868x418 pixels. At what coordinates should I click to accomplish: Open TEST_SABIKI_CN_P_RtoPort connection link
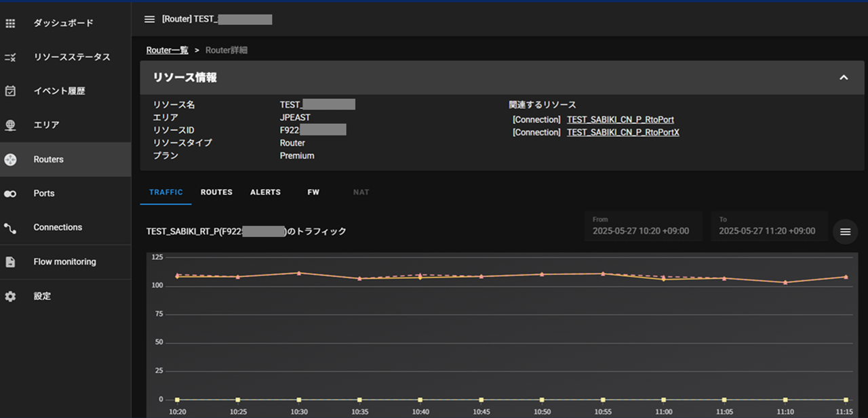coord(620,120)
